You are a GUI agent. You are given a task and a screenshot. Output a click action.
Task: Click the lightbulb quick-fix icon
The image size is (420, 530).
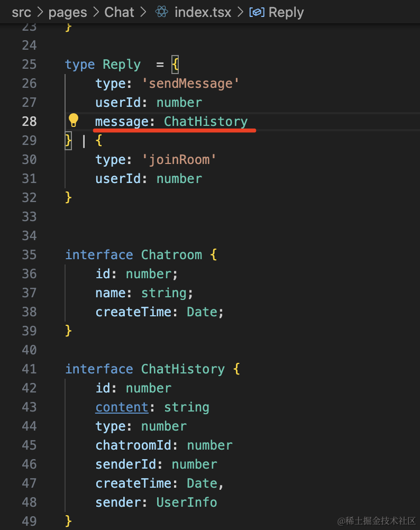74,121
